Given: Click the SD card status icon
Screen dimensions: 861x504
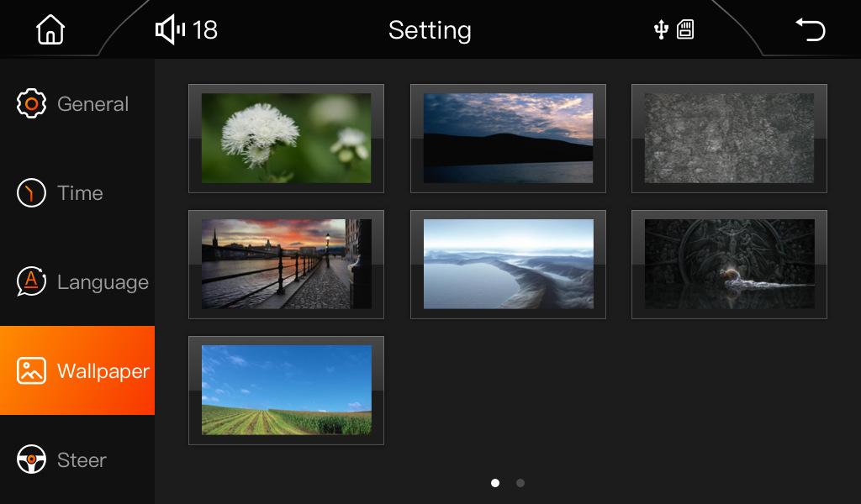Looking at the screenshot, I should click(x=685, y=30).
